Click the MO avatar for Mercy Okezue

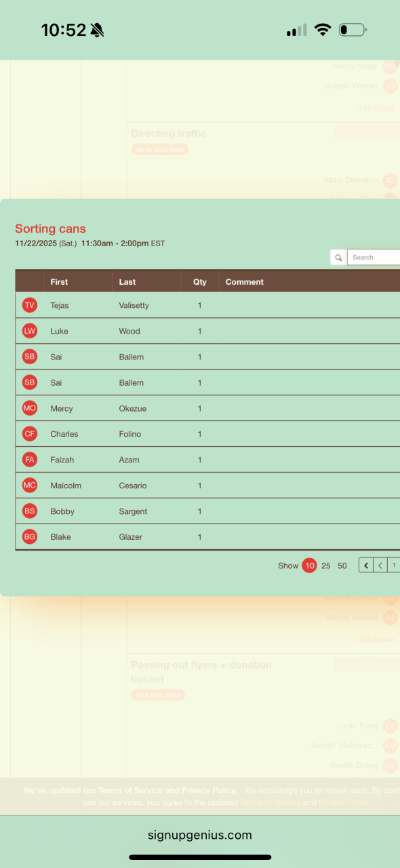(x=30, y=408)
